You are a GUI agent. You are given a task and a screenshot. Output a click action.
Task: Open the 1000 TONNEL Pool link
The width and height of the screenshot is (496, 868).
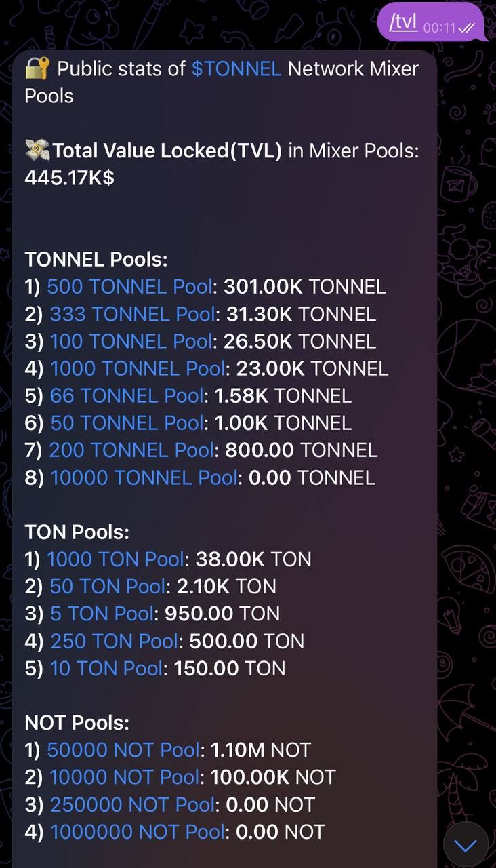(138, 368)
